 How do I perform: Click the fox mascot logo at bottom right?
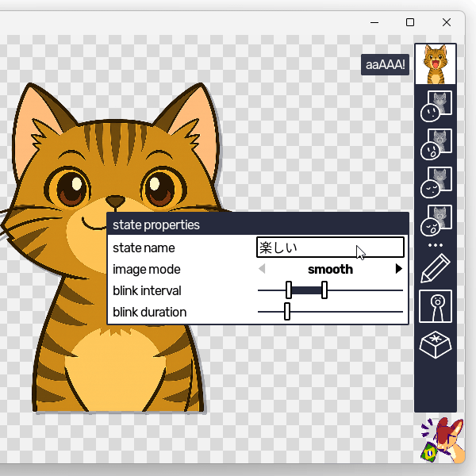[x=441, y=440]
